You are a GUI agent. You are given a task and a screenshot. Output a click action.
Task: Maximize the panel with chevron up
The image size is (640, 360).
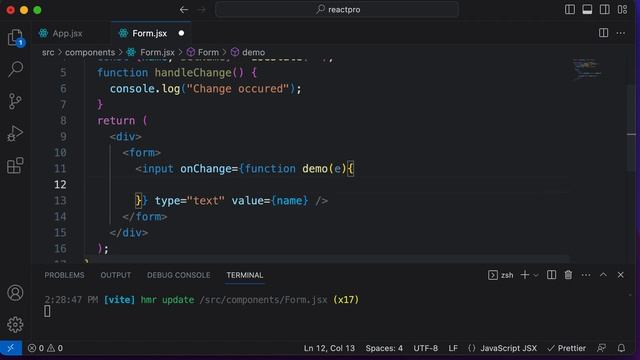[603, 275]
